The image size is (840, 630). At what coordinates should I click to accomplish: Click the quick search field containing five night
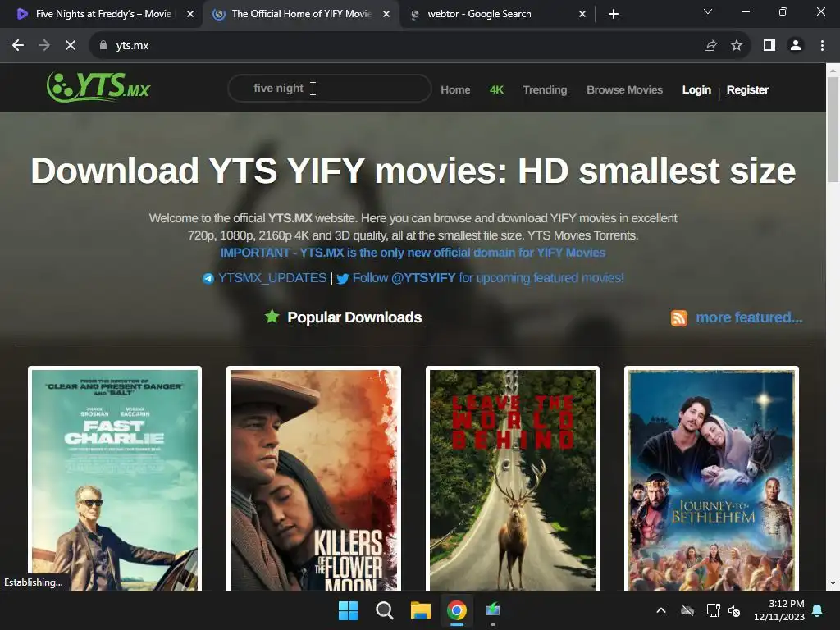(x=330, y=89)
